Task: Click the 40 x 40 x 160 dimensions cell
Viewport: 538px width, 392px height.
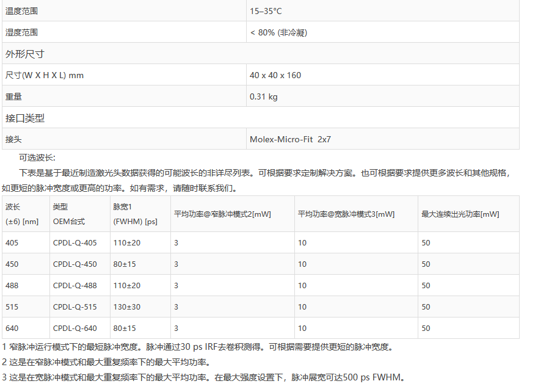Action: click(275, 75)
